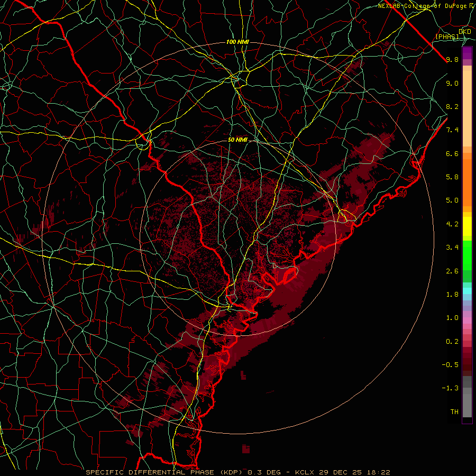The height and width of the screenshot is (476, 476).
Task: Click the 6.6 value on the color scale
Action: (452, 153)
